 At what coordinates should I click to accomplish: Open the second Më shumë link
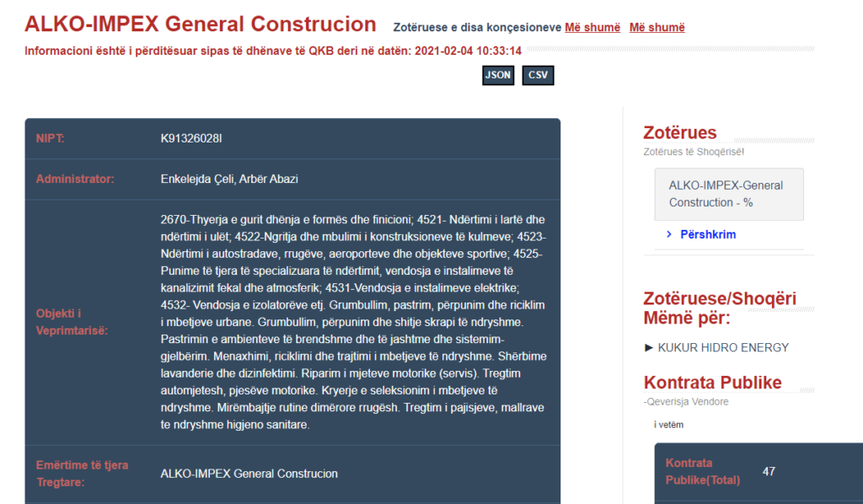click(657, 28)
